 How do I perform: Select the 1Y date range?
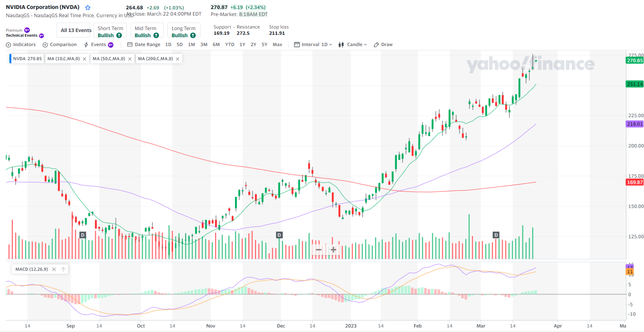tap(242, 45)
